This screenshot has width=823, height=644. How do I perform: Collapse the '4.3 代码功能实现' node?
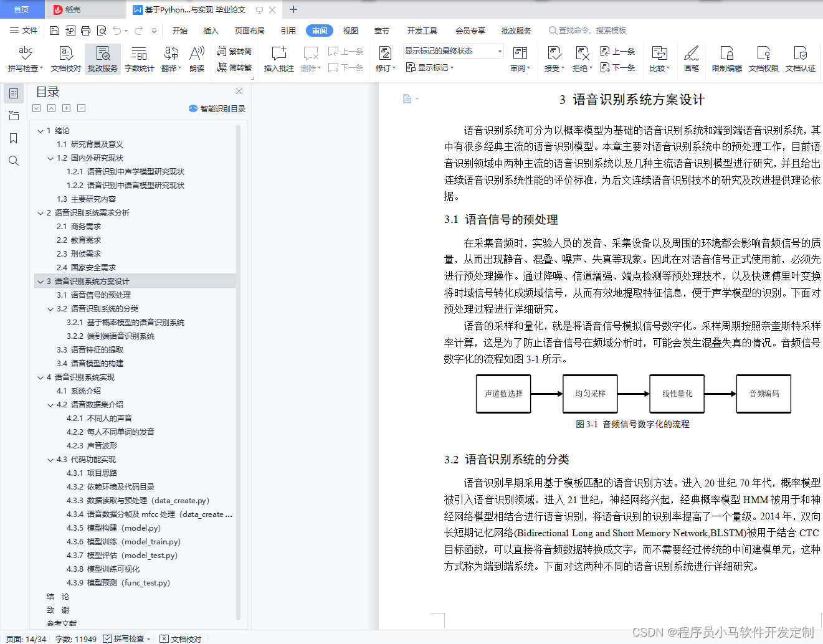50,460
